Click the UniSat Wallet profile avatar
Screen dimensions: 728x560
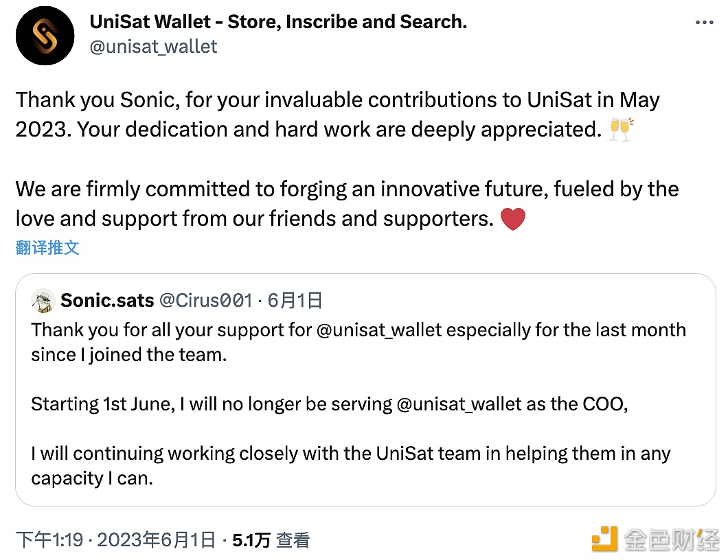(x=45, y=36)
